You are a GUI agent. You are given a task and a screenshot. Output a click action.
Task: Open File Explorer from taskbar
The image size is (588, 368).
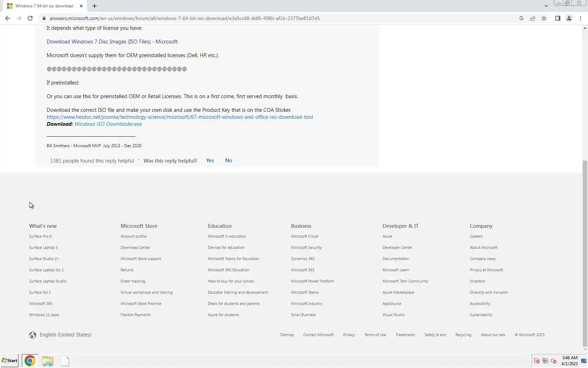click(x=48, y=361)
